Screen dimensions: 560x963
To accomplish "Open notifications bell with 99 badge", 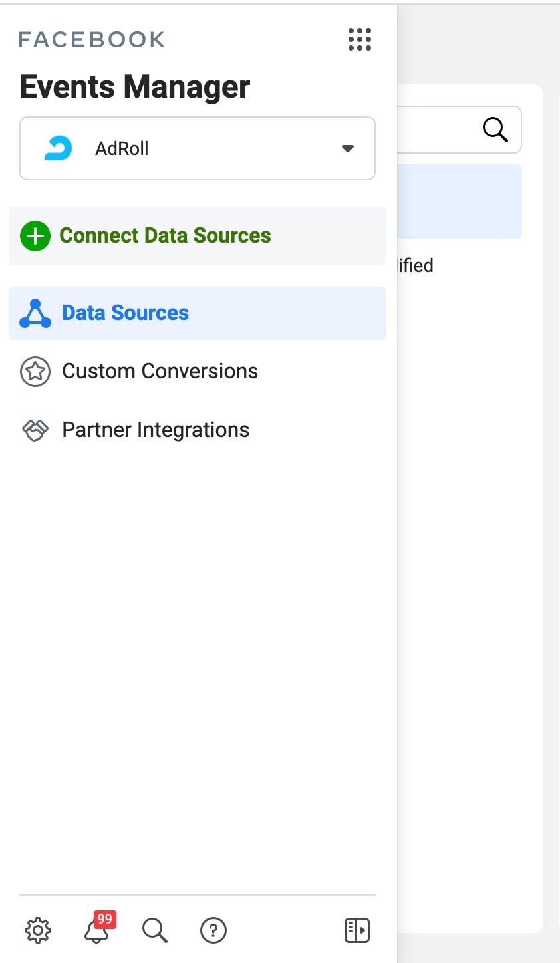I will coord(98,927).
